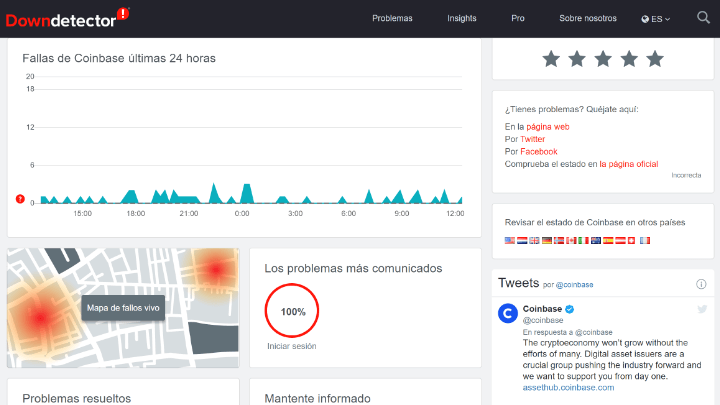This screenshot has width=720, height=405.
Task: Open the Insights menu item
Action: (461, 18)
